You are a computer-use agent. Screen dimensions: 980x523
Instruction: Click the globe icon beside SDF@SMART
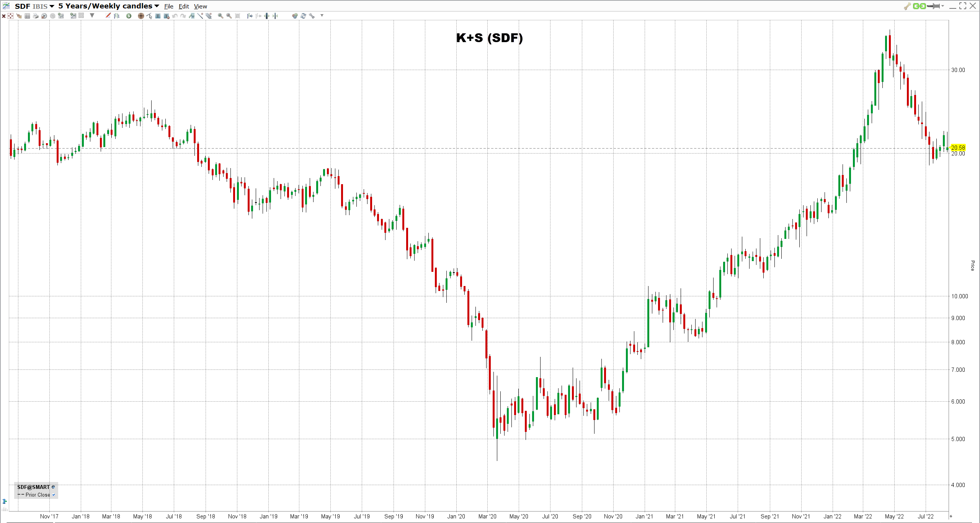coord(53,487)
